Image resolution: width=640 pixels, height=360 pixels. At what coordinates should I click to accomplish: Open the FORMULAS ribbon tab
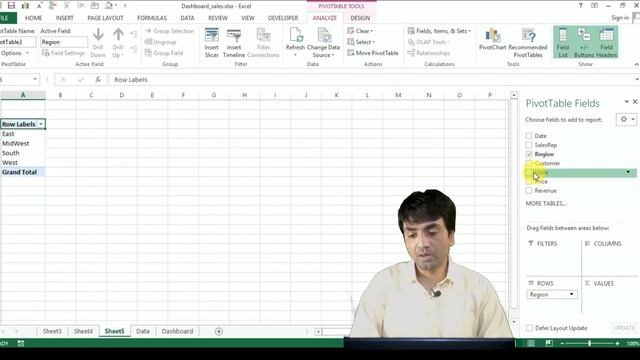tap(152, 18)
